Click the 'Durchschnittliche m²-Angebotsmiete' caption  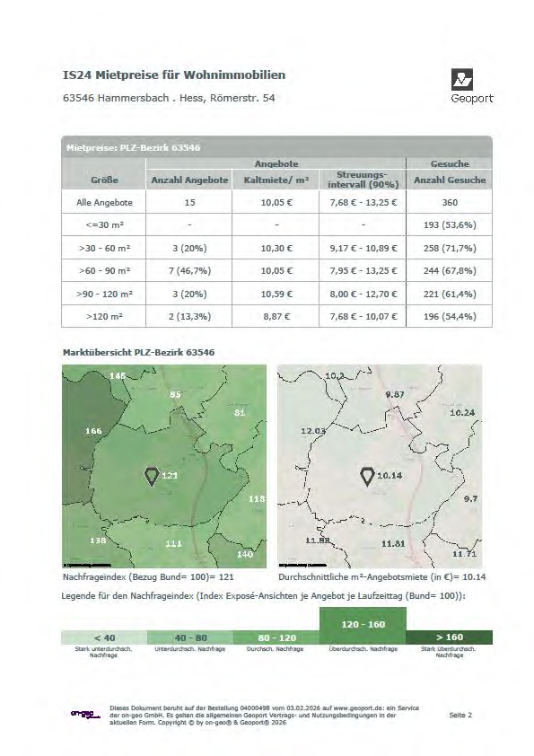(382, 577)
